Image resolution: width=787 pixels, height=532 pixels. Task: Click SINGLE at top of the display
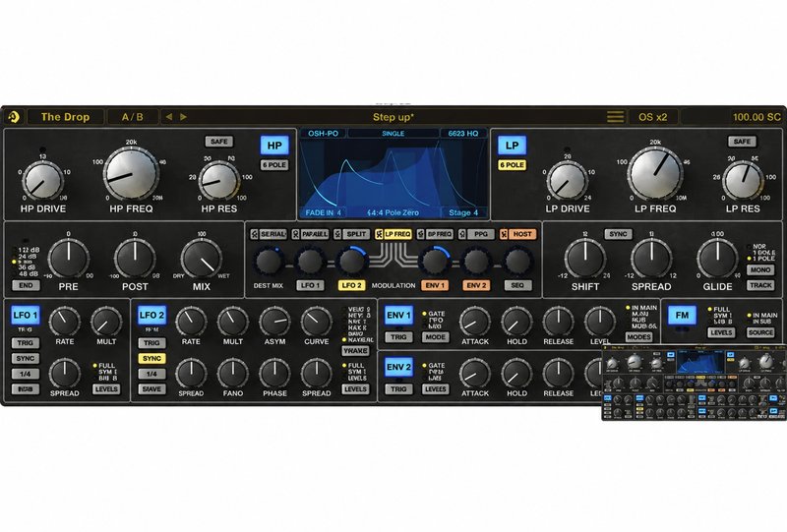tap(393, 134)
